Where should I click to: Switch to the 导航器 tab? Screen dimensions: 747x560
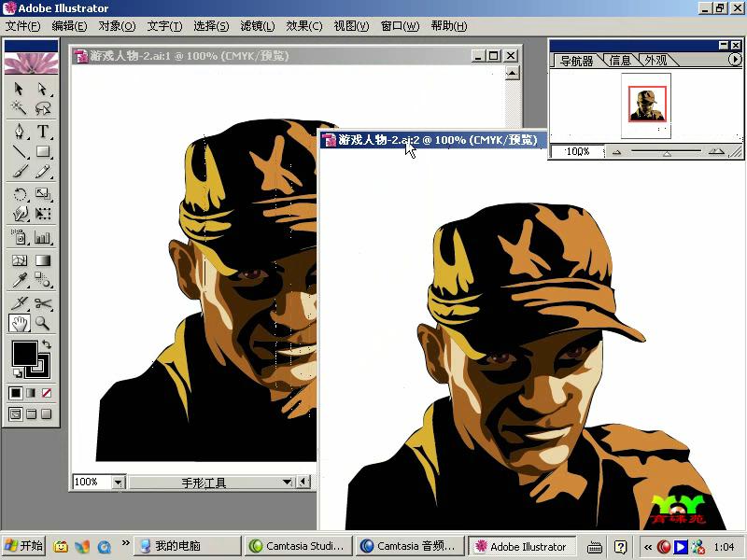coord(576,61)
